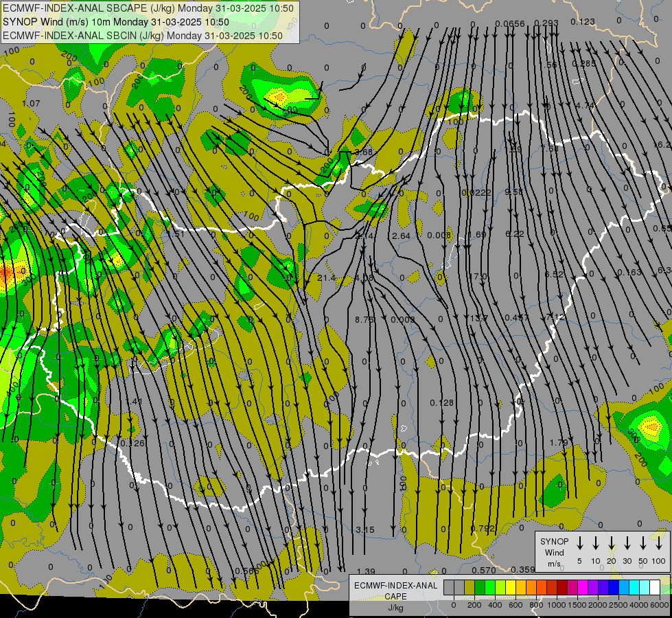Click the 'SYNOP' label in wind legend
Image resolution: width=672 pixels, height=618 pixels.
coord(554,541)
